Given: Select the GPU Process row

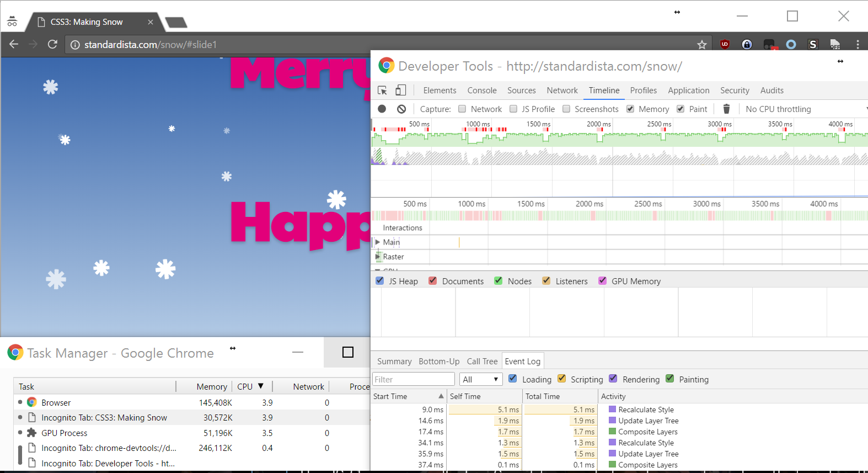Looking at the screenshot, I should [x=191, y=433].
